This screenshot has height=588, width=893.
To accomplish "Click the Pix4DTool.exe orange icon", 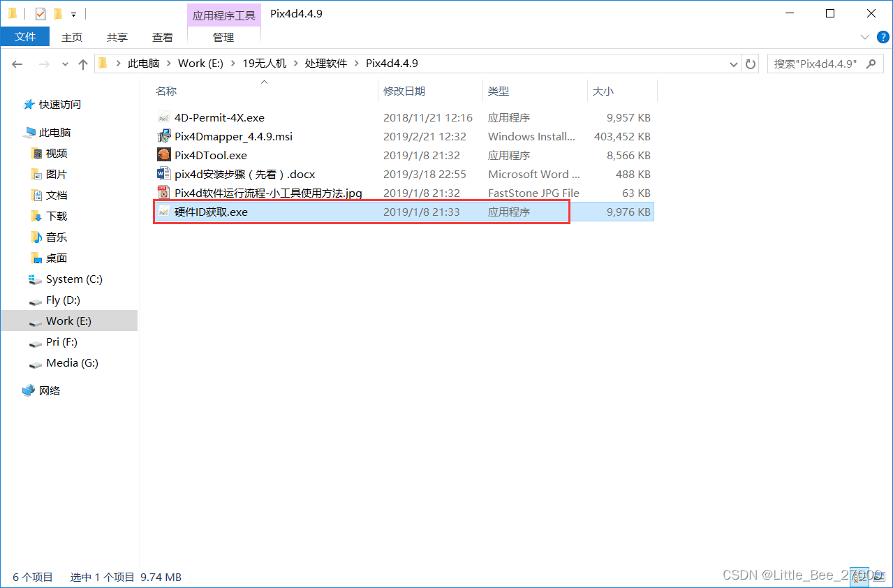I will (x=164, y=155).
